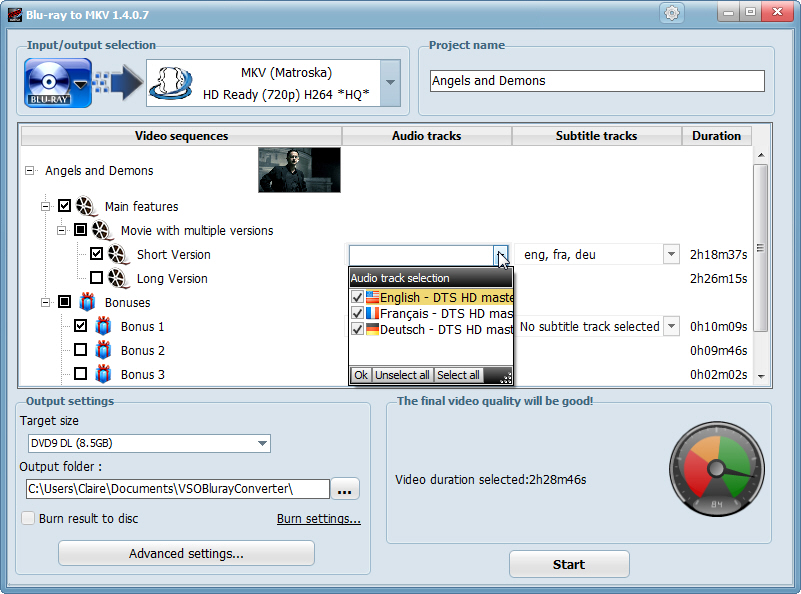Click the Long Version film reel icon
The width and height of the screenshot is (801, 594).
tap(118, 278)
